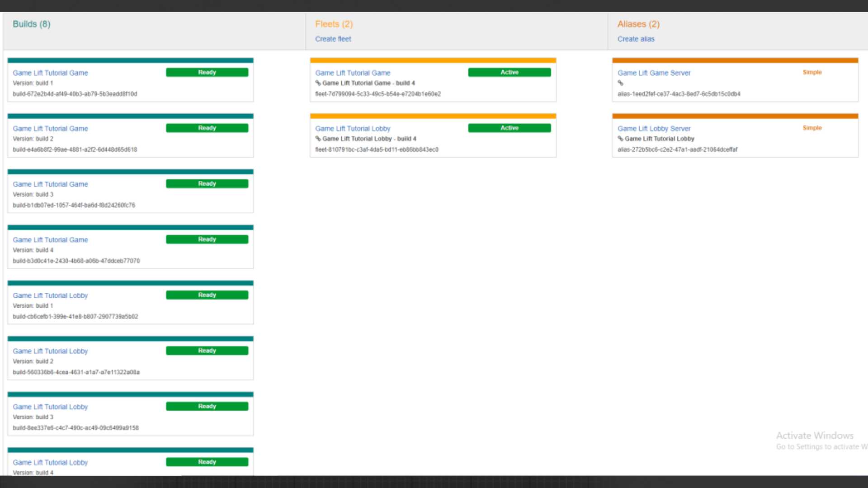
Task: Select fleet ID fleet-810791bc-c3af-4da5
Action: point(377,150)
